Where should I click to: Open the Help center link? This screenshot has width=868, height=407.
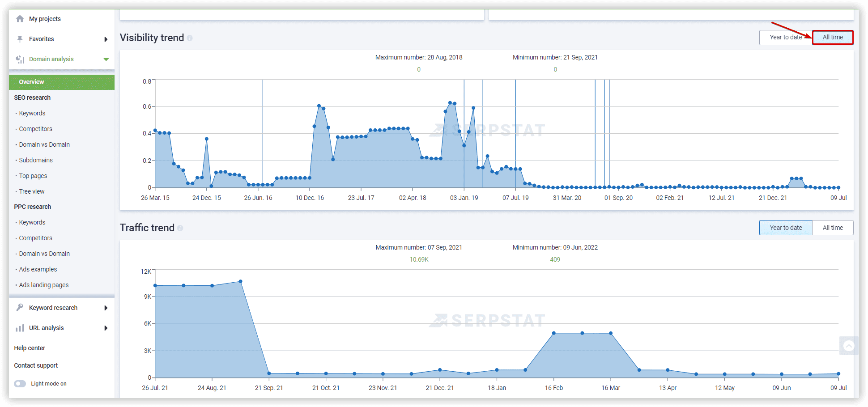coord(30,348)
